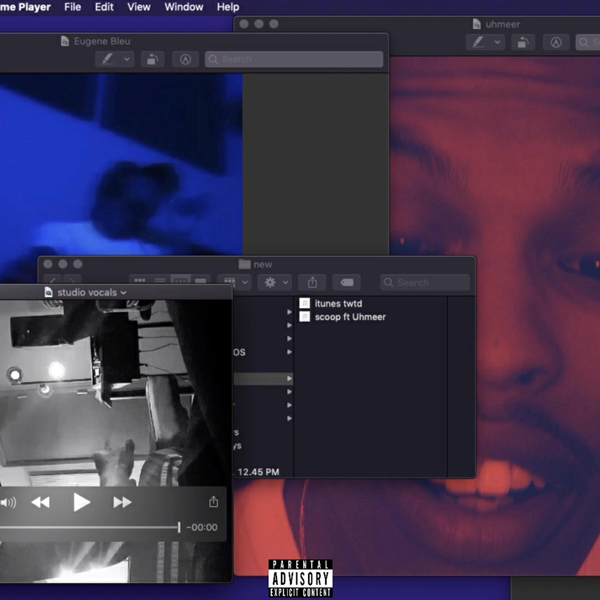Zoom the uhmeer window with green button
Image resolution: width=600 pixels, height=600 pixels.
274,24
